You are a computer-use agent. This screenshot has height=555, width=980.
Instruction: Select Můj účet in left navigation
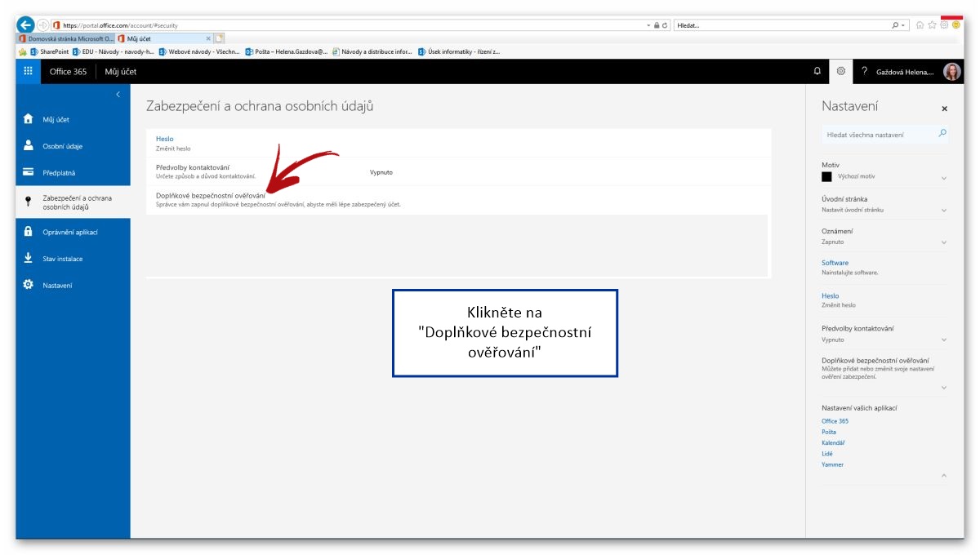coord(56,119)
